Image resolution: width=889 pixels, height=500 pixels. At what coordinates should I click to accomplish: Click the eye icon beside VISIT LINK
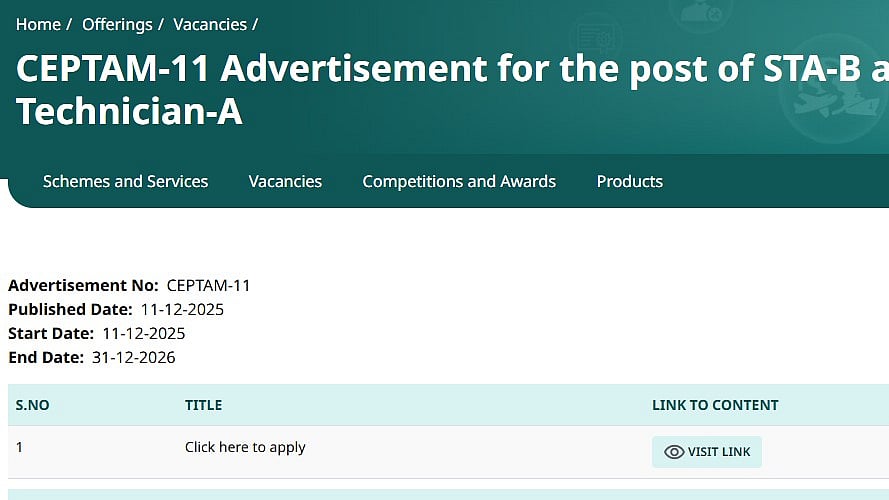coord(674,452)
